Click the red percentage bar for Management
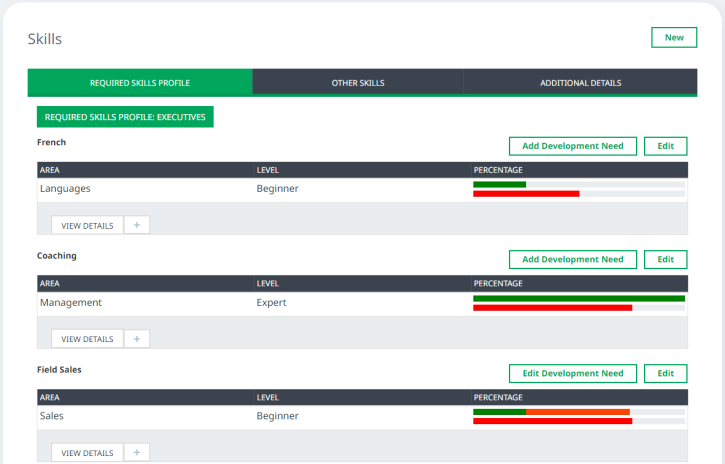The width and height of the screenshot is (725, 464). click(552, 308)
